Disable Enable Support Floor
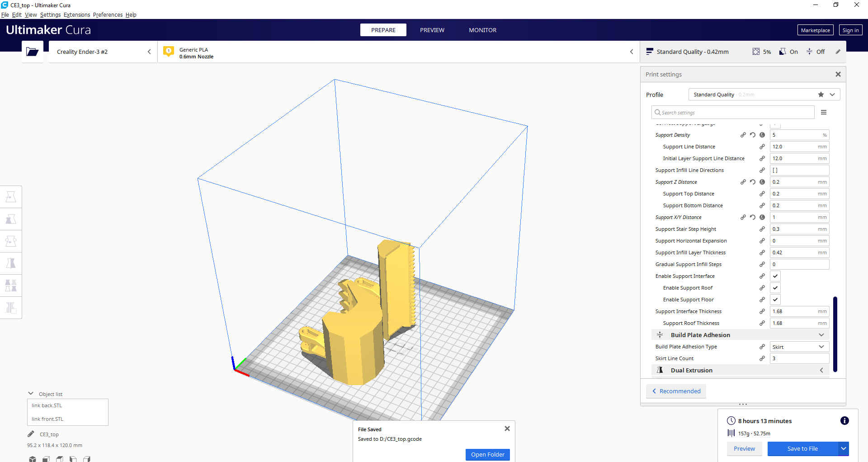 775,299
